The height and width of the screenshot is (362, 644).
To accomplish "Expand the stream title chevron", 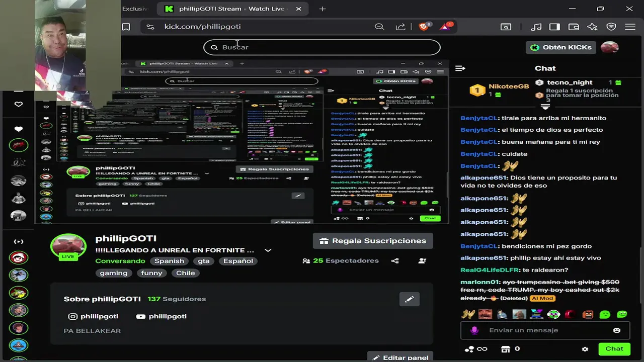I will [x=268, y=250].
